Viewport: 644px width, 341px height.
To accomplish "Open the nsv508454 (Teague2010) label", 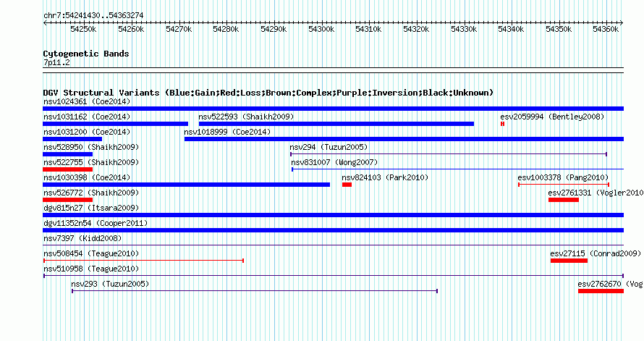I will [91, 253].
